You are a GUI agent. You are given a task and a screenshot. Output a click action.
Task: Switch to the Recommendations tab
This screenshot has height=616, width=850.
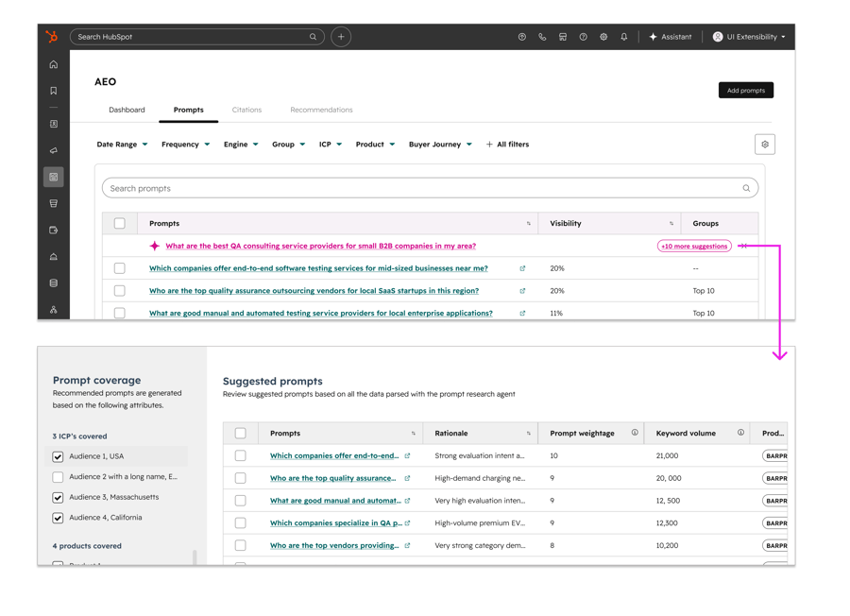321,110
